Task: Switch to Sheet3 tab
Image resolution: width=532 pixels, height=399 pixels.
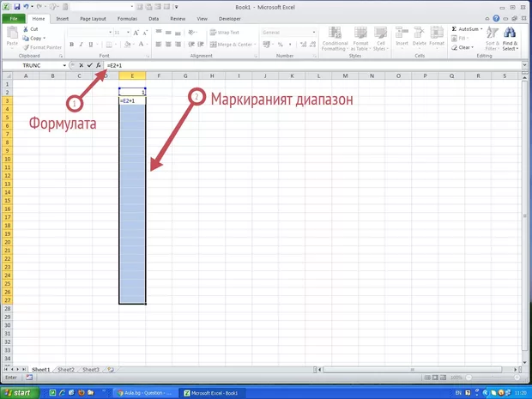Action: 91,370
